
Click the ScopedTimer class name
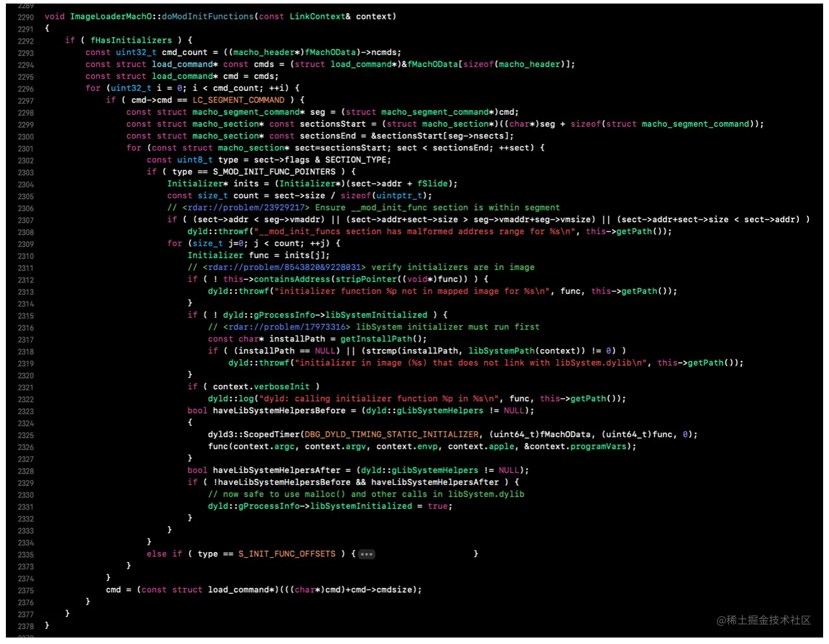coord(272,435)
